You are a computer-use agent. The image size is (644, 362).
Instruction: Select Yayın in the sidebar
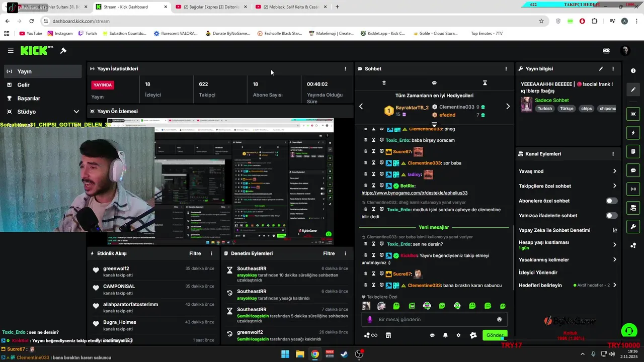click(x=43, y=71)
